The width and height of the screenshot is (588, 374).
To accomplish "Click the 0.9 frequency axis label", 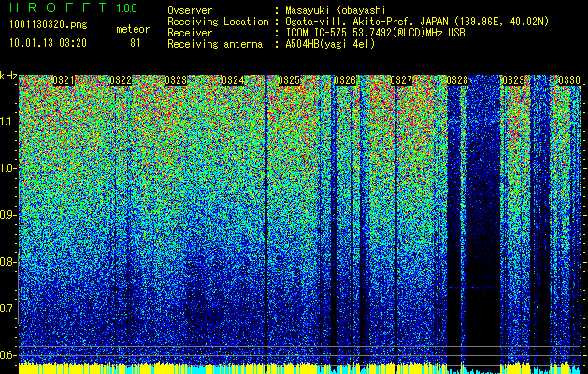I will pyautogui.click(x=7, y=215).
